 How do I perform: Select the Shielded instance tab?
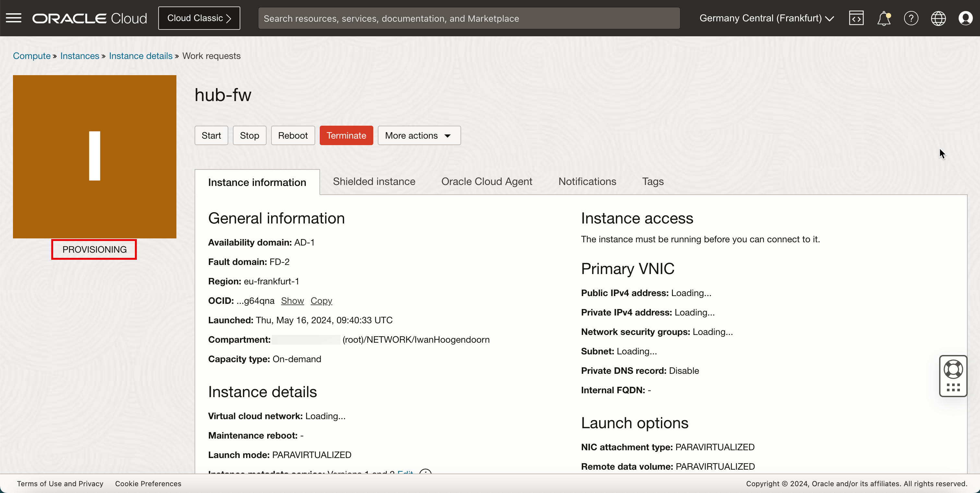[374, 181]
